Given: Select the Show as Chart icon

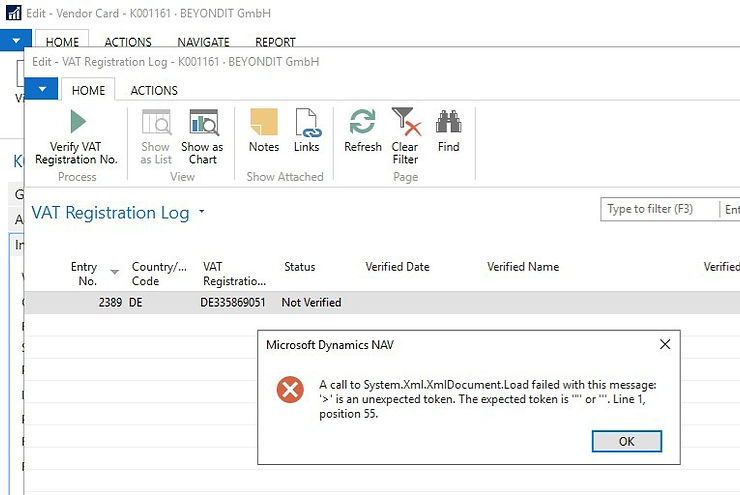Looking at the screenshot, I should pos(203,123).
